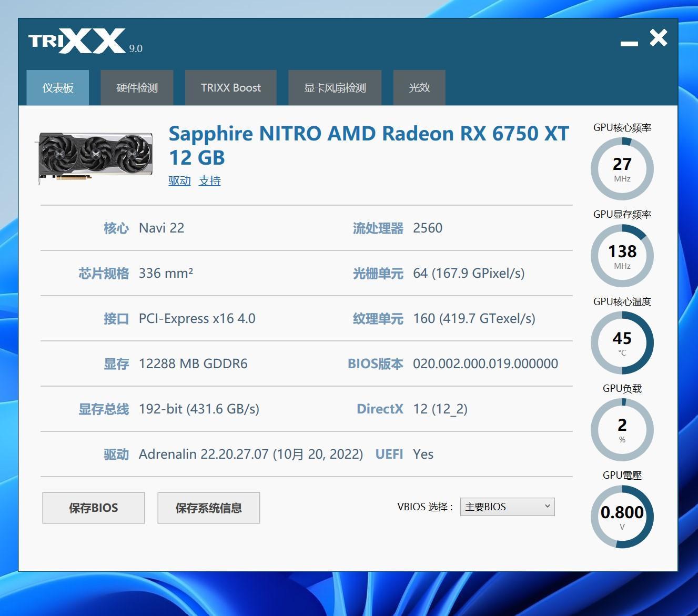This screenshot has height=616, width=698.
Task: Close the TRIXX window
Action: (x=659, y=38)
